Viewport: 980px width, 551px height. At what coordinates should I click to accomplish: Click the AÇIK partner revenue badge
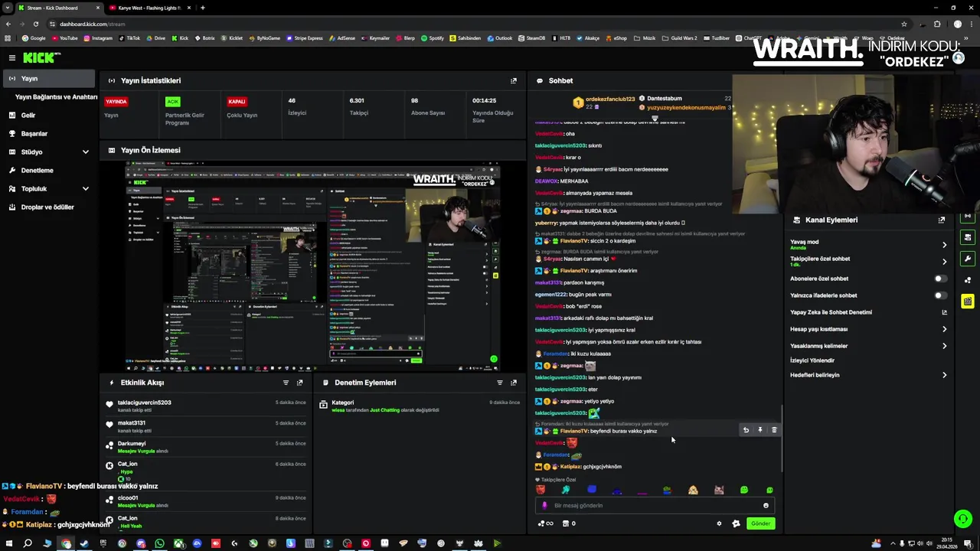(172, 101)
